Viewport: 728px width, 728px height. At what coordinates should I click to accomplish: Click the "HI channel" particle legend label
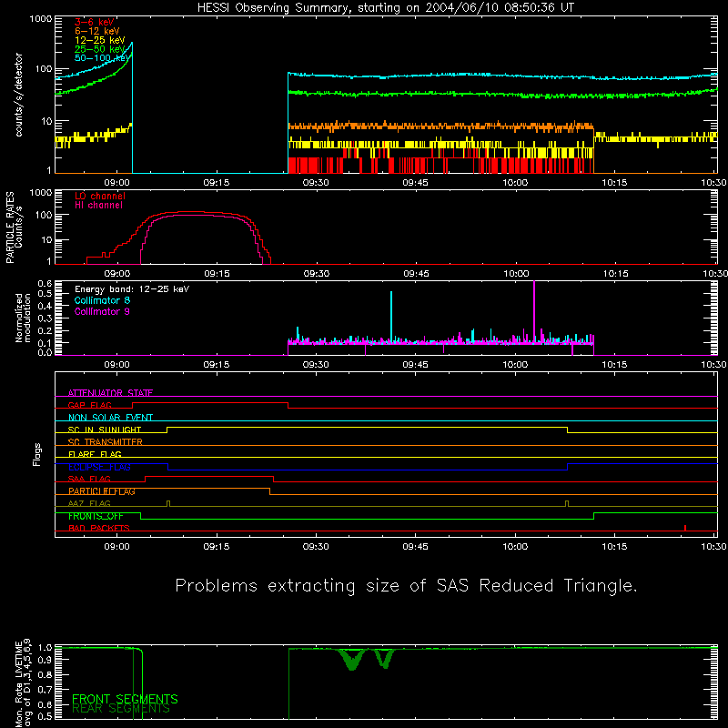(99, 206)
